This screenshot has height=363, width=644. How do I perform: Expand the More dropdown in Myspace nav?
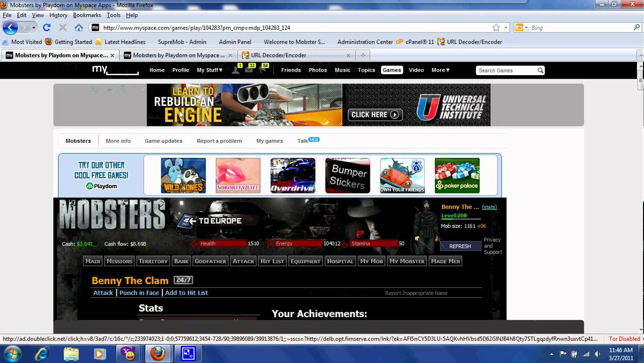440,70
